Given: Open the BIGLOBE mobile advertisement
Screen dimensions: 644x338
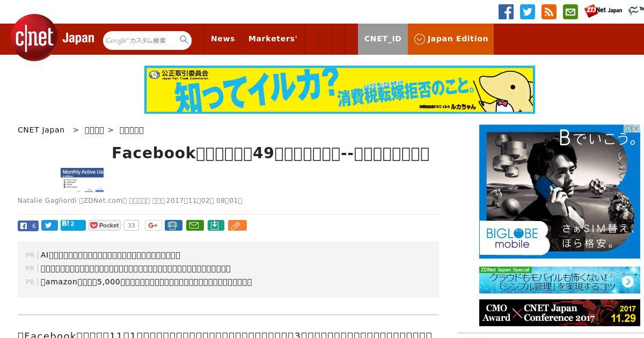Looking at the screenshot, I should [560, 192].
